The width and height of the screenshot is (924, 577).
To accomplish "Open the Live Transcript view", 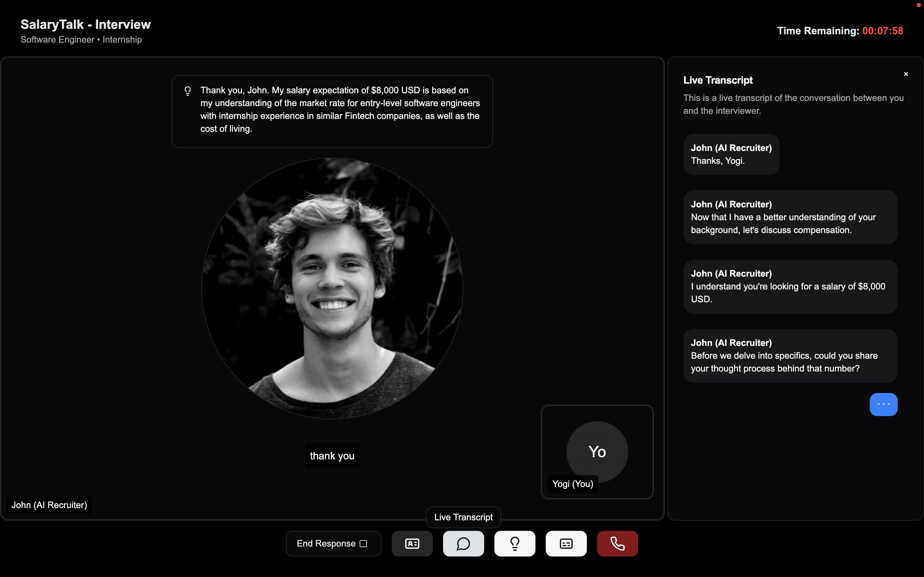I will click(463, 517).
